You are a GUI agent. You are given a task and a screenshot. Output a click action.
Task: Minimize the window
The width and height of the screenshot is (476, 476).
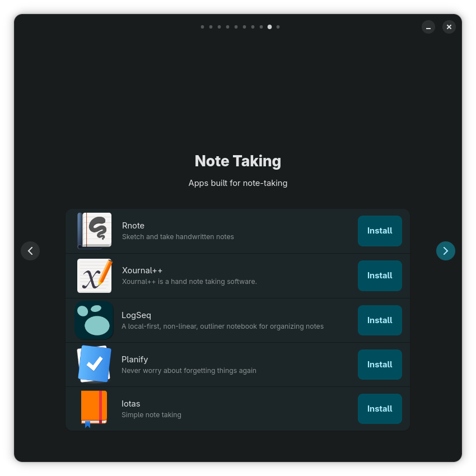pyautogui.click(x=428, y=27)
